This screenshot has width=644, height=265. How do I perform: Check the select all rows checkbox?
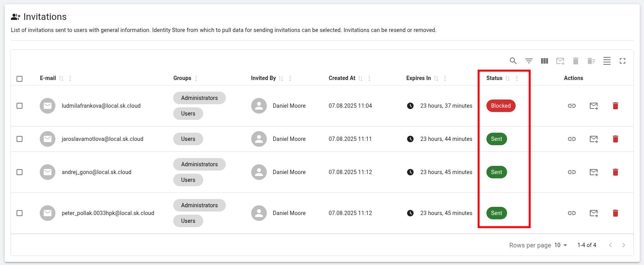(x=20, y=79)
